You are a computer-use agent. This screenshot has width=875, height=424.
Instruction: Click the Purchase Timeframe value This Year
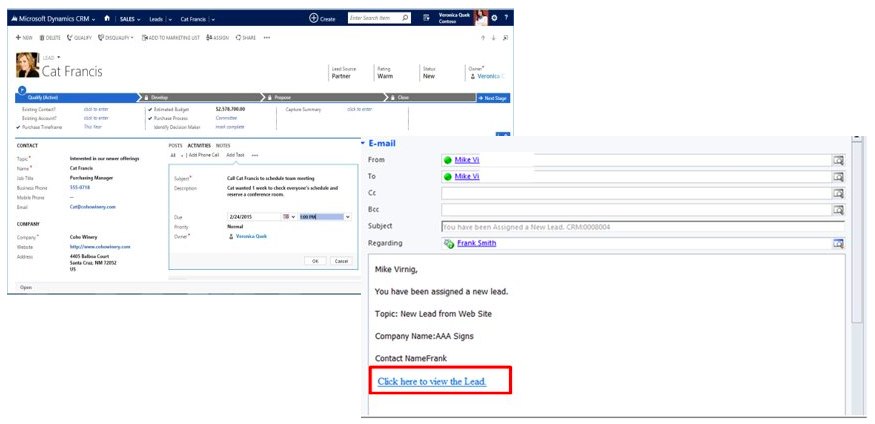93,127
